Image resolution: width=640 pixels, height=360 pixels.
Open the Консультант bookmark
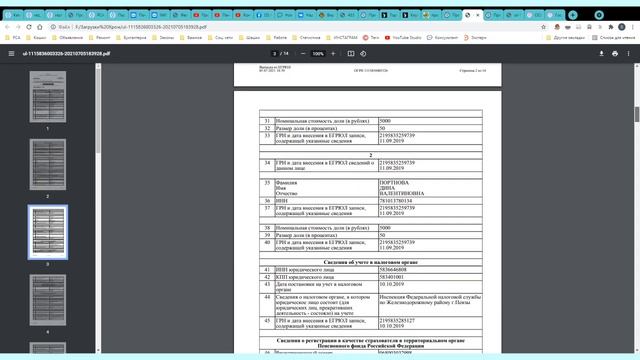coord(442,38)
